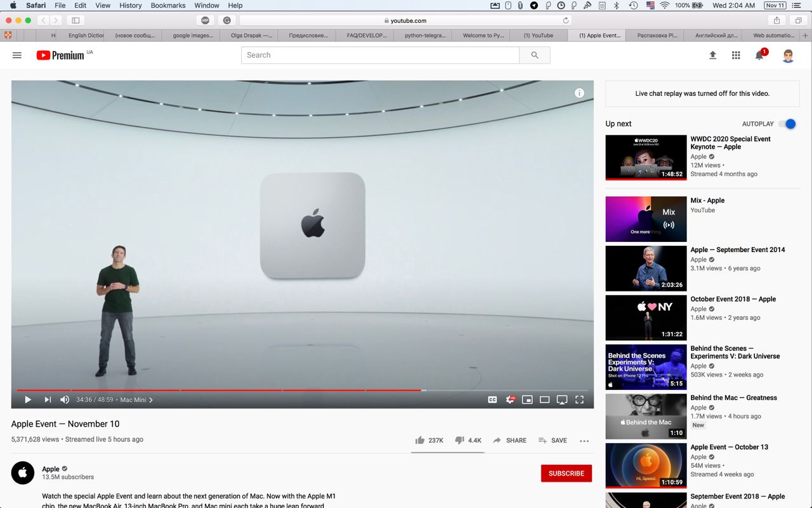Image resolution: width=812 pixels, height=508 pixels.
Task: Open notifications bell
Action: (759, 55)
